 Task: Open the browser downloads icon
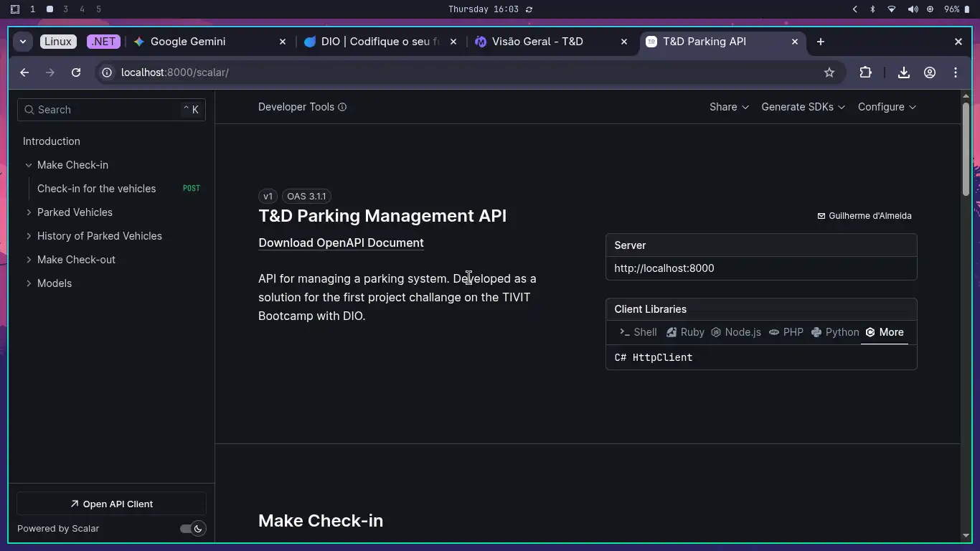point(904,72)
